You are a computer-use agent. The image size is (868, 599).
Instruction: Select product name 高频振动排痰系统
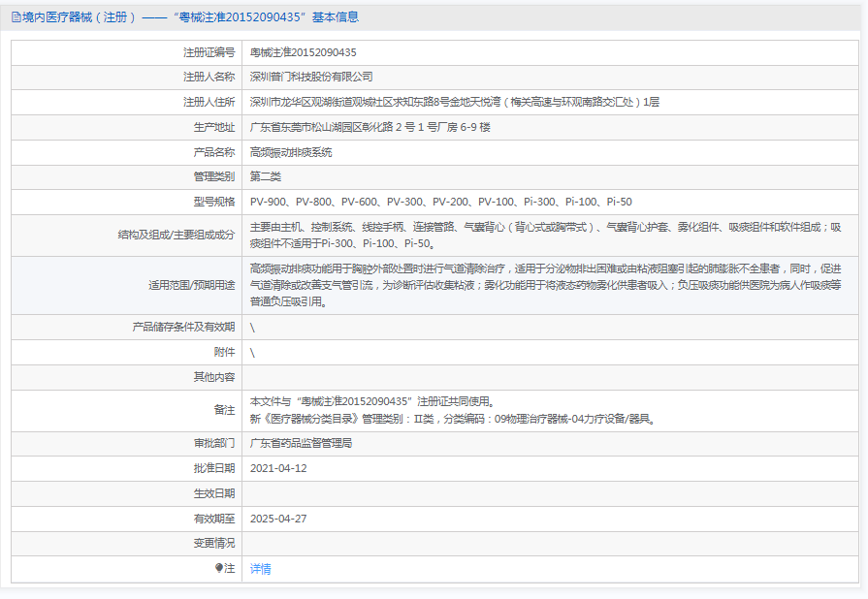(x=290, y=152)
